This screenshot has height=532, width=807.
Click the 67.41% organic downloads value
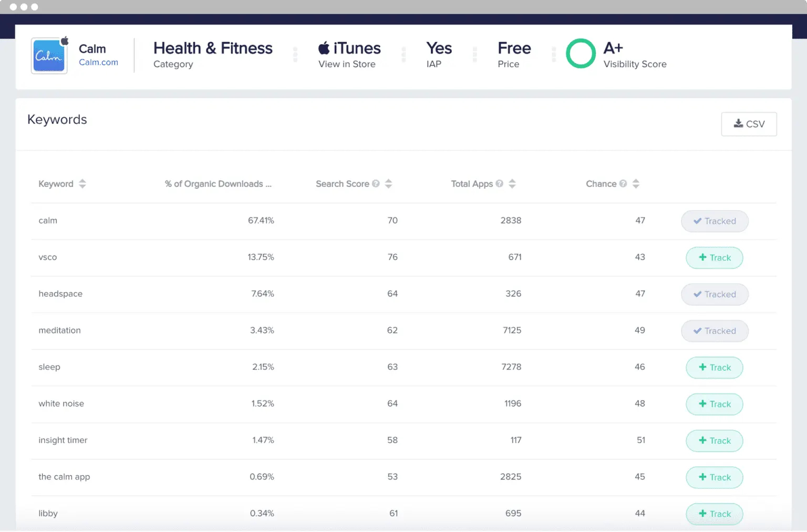coord(261,221)
